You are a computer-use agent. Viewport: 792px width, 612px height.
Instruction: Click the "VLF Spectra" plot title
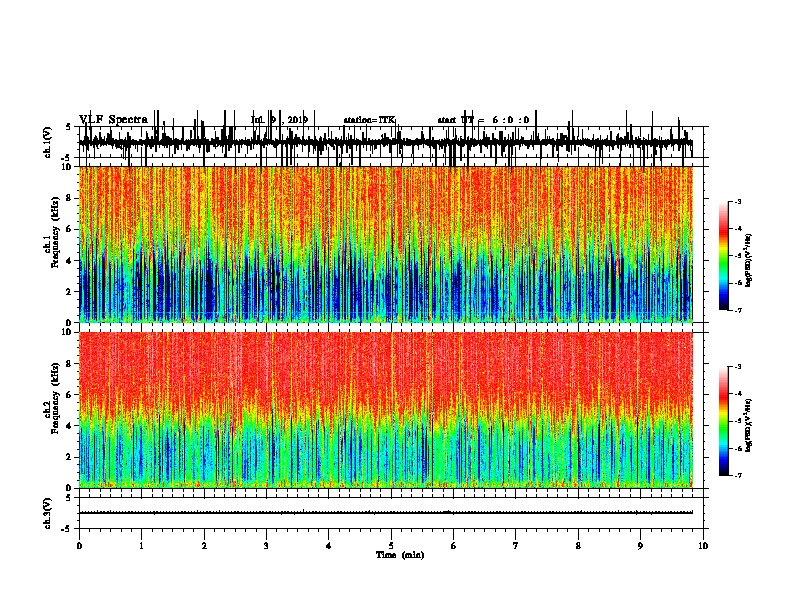pyautogui.click(x=113, y=120)
